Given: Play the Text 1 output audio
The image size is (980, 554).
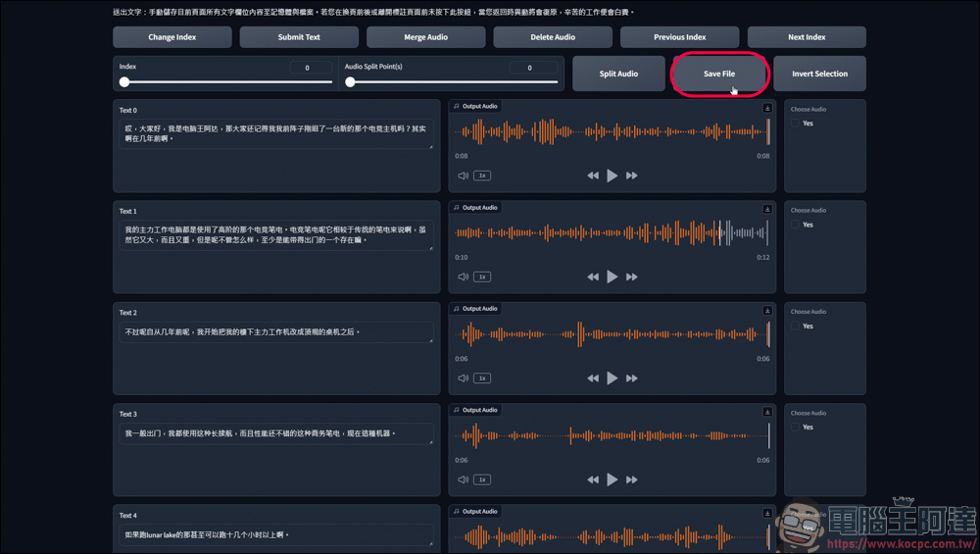Looking at the screenshot, I should click(x=612, y=277).
